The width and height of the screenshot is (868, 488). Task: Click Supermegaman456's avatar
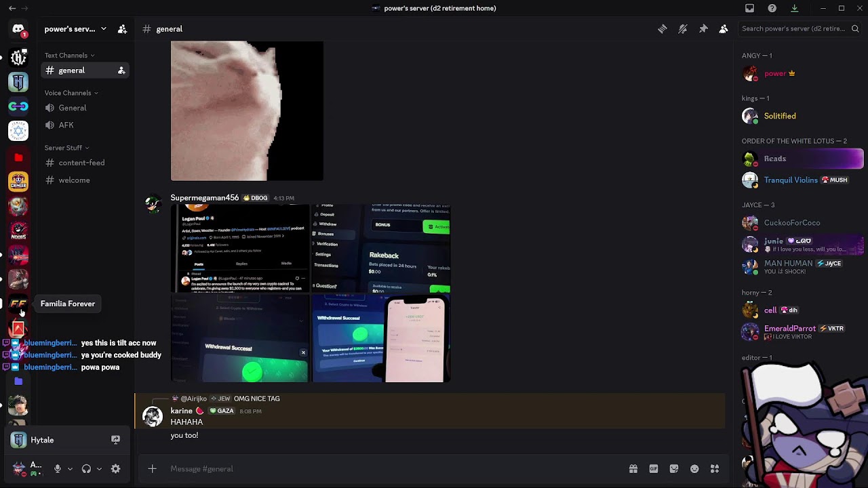153,203
